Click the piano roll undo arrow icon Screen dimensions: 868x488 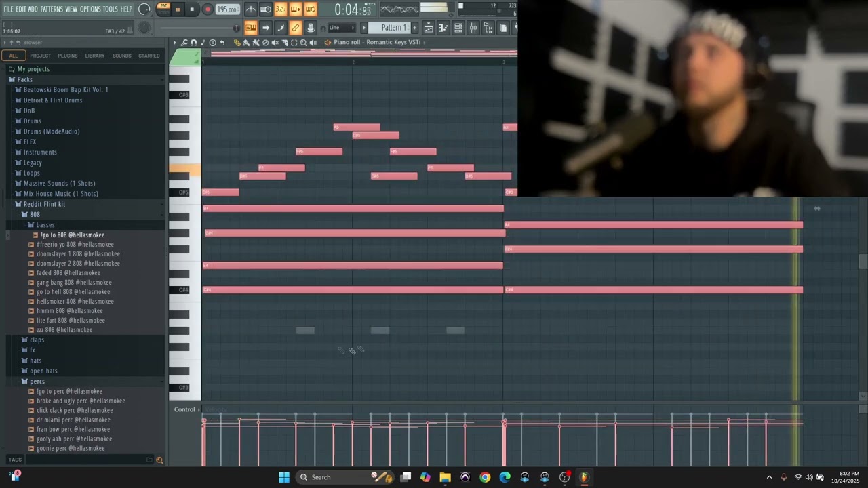[x=222, y=42]
